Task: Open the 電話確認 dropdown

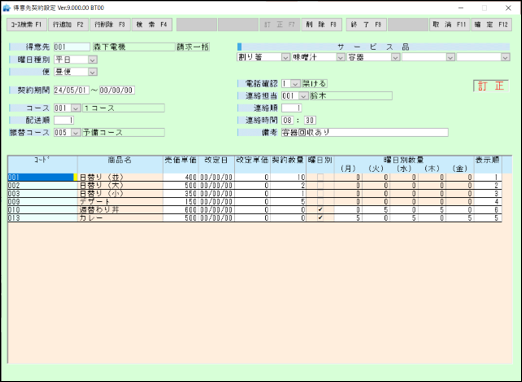Action: [295, 84]
